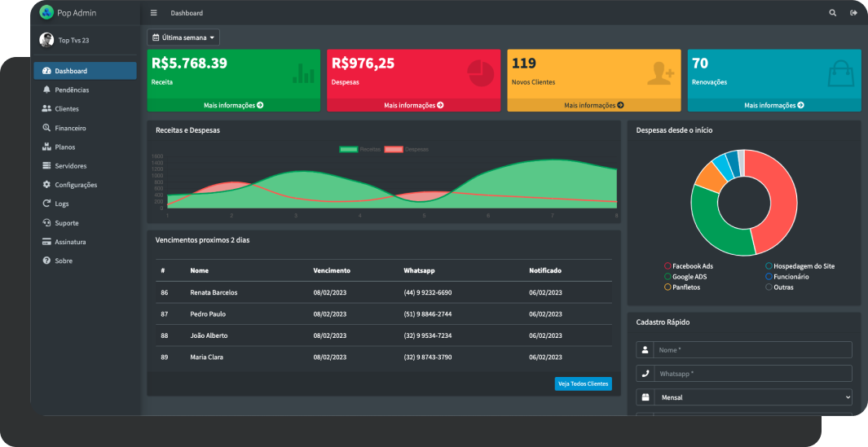
Task: Click the Nome input field
Action: 751,349
